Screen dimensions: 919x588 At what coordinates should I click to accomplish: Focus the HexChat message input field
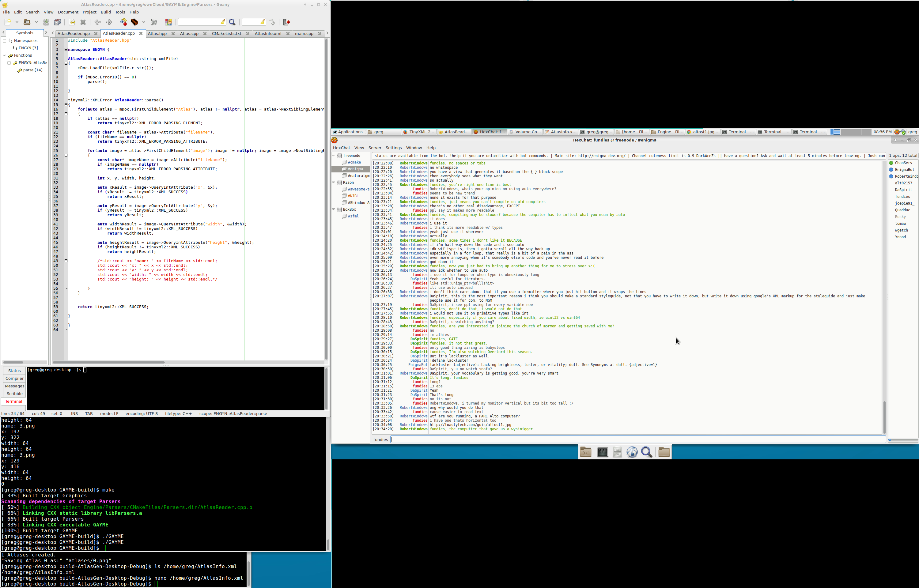(637, 439)
